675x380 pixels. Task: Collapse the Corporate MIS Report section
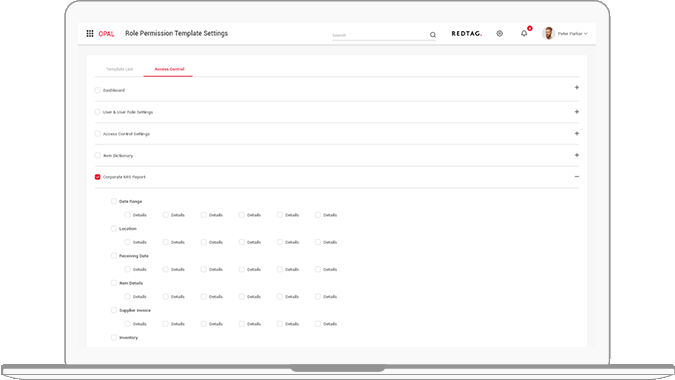(577, 176)
